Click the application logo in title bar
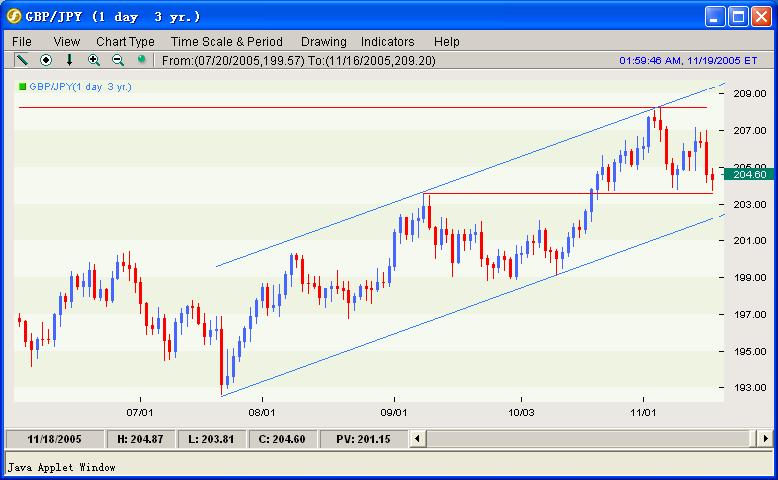Screen dimensions: 778x480 (15, 17)
